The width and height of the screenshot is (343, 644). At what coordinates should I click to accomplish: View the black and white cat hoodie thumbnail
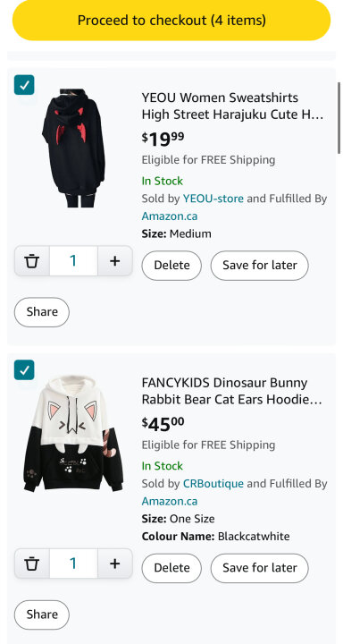coord(73,433)
